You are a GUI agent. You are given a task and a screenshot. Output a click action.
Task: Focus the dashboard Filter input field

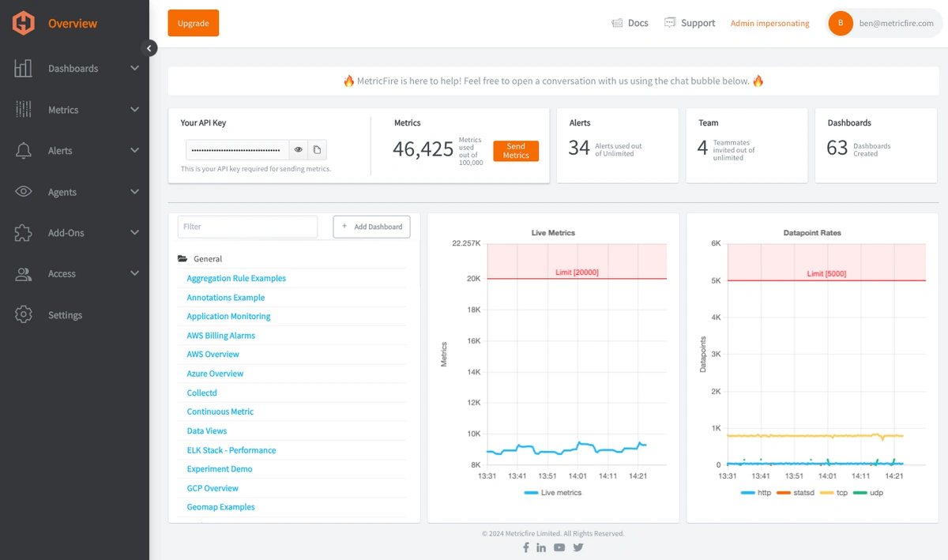247,227
